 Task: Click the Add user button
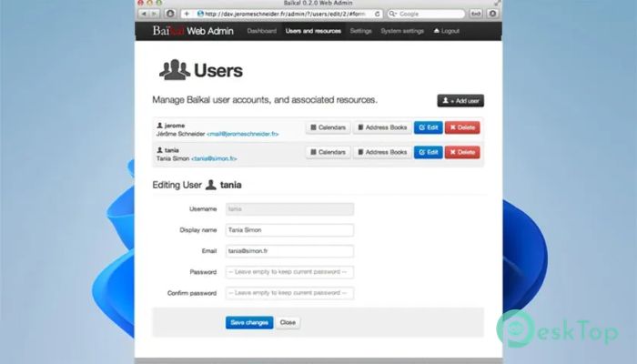click(460, 101)
